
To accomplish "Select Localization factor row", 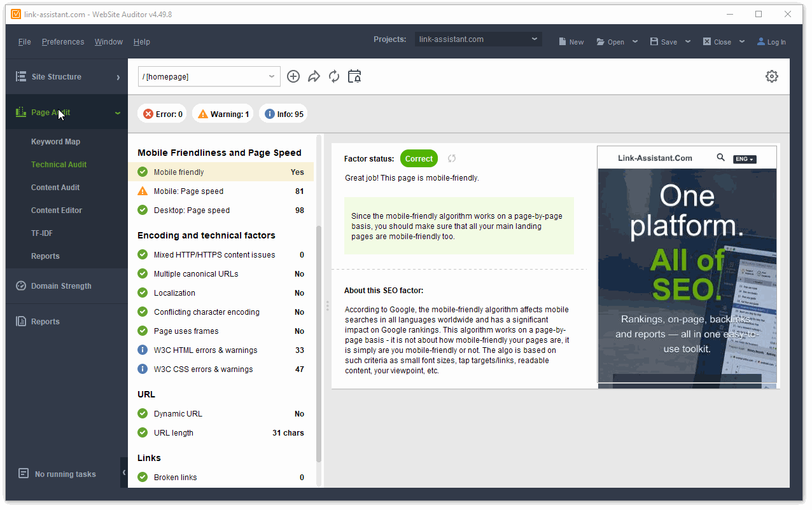I will click(221, 293).
